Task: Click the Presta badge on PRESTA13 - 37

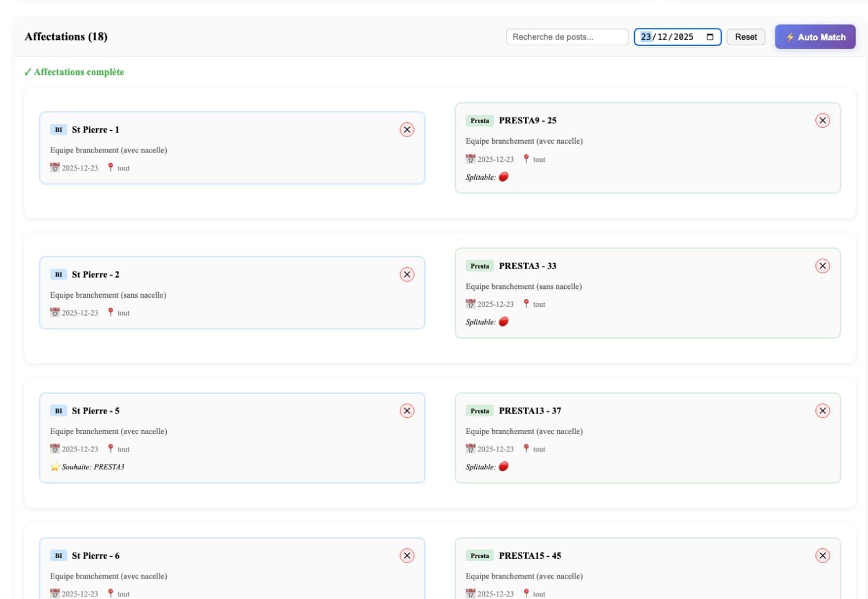Action: (480, 410)
